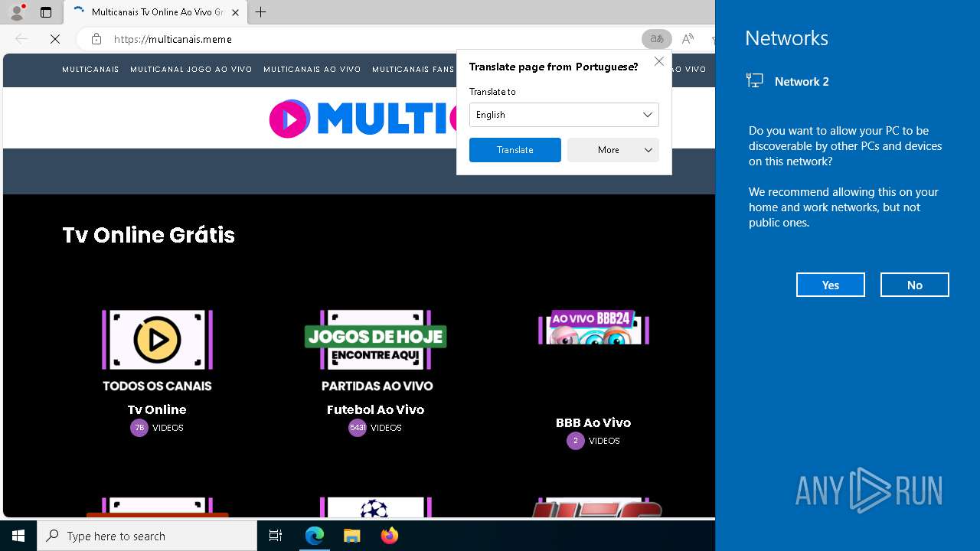Open MULTICANAIS AO VIVO menu item
The width and height of the screenshot is (980, 551).
312,70
